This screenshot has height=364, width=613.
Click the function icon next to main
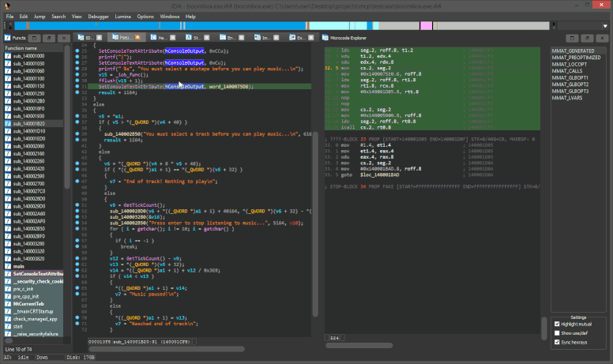(8, 266)
